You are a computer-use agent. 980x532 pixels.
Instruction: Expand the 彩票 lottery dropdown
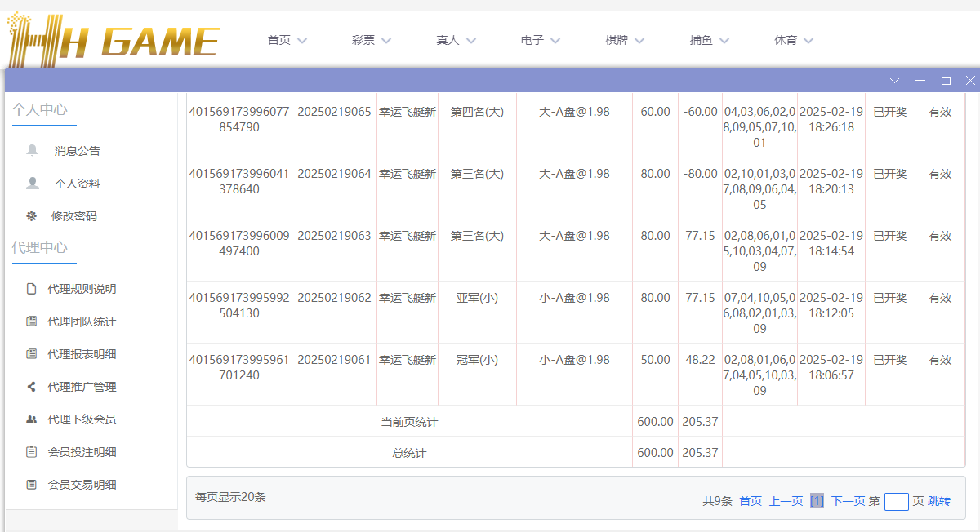click(x=371, y=39)
